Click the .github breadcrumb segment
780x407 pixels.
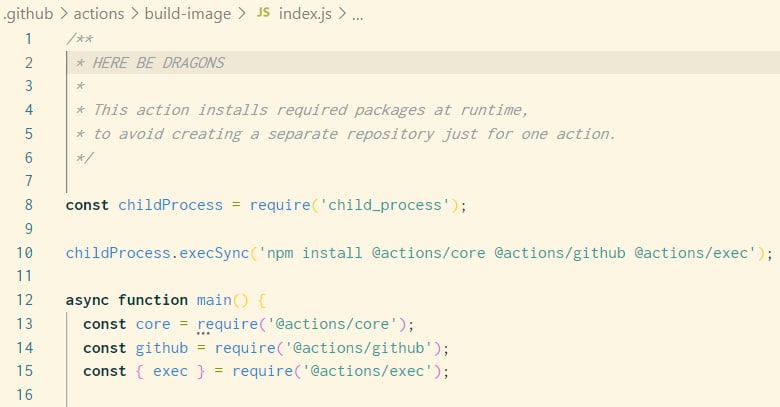click(28, 14)
